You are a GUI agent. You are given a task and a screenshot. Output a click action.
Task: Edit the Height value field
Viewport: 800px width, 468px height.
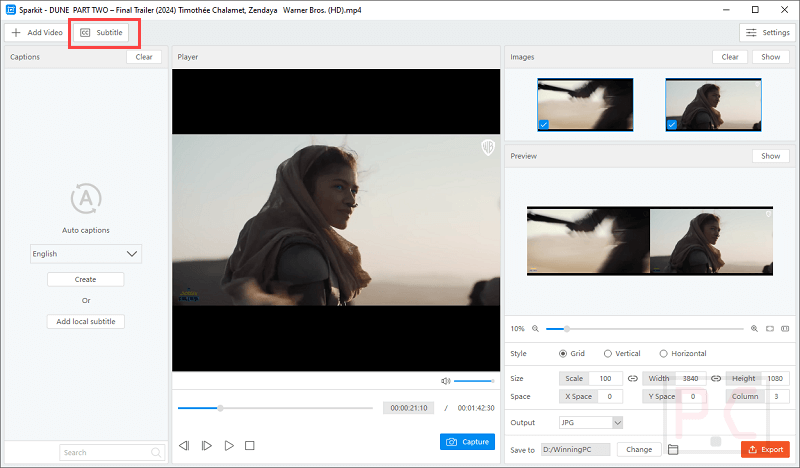click(776, 378)
